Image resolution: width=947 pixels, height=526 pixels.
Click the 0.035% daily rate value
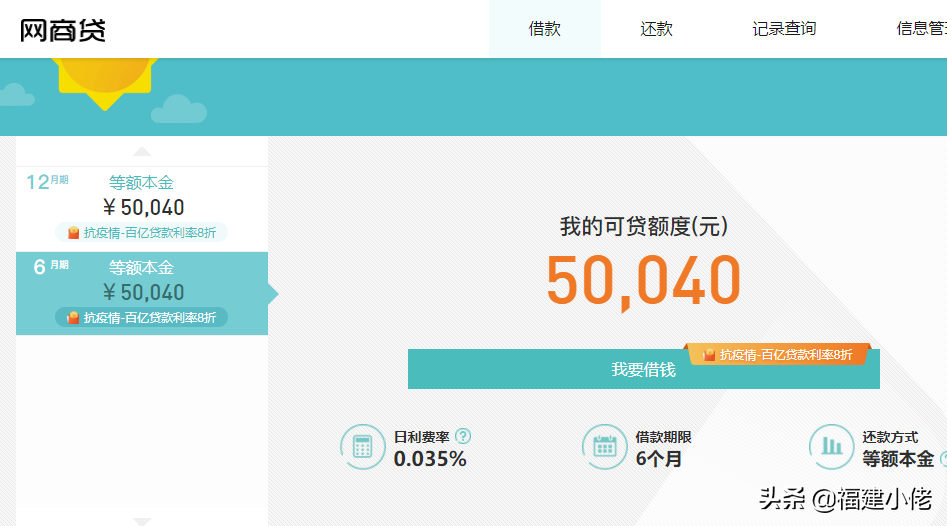pyautogui.click(x=430, y=459)
